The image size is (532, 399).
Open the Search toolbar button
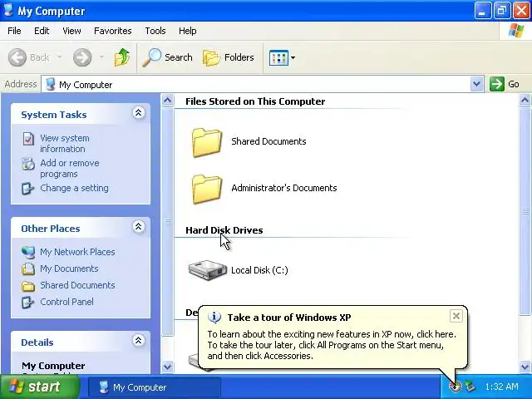click(x=167, y=57)
